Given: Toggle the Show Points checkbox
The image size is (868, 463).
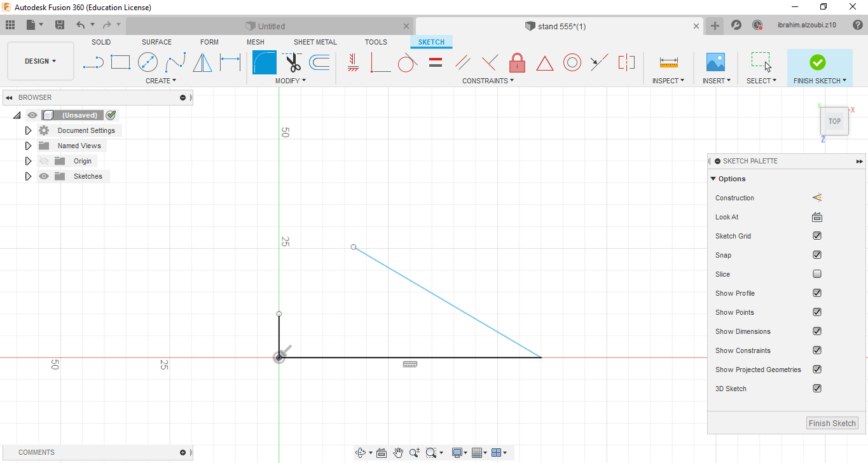Looking at the screenshot, I should click(817, 312).
